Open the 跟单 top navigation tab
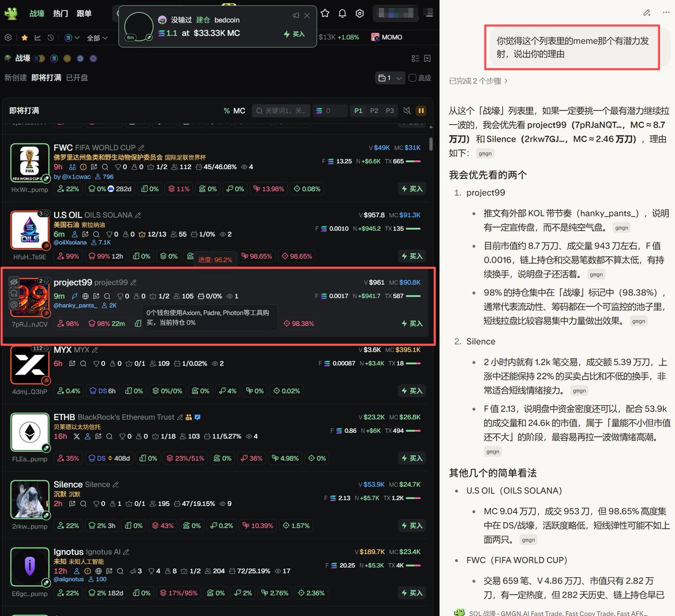The image size is (675, 616). pyautogui.click(x=84, y=13)
